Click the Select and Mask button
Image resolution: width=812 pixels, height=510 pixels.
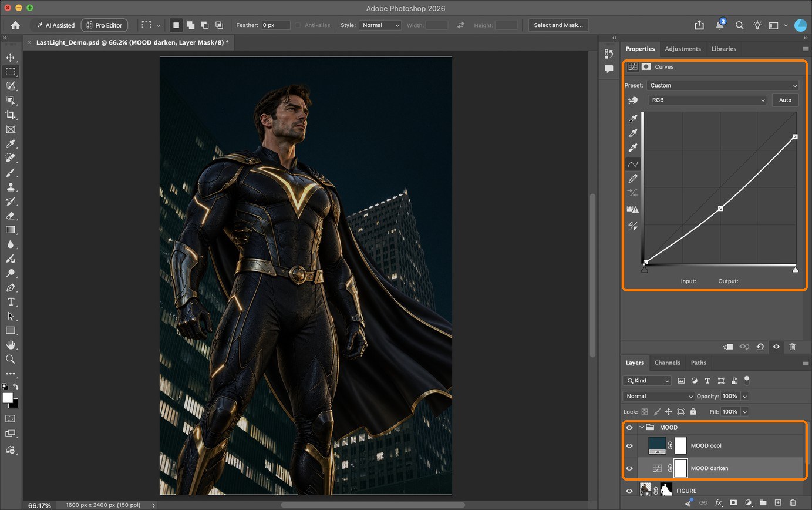pyautogui.click(x=558, y=25)
